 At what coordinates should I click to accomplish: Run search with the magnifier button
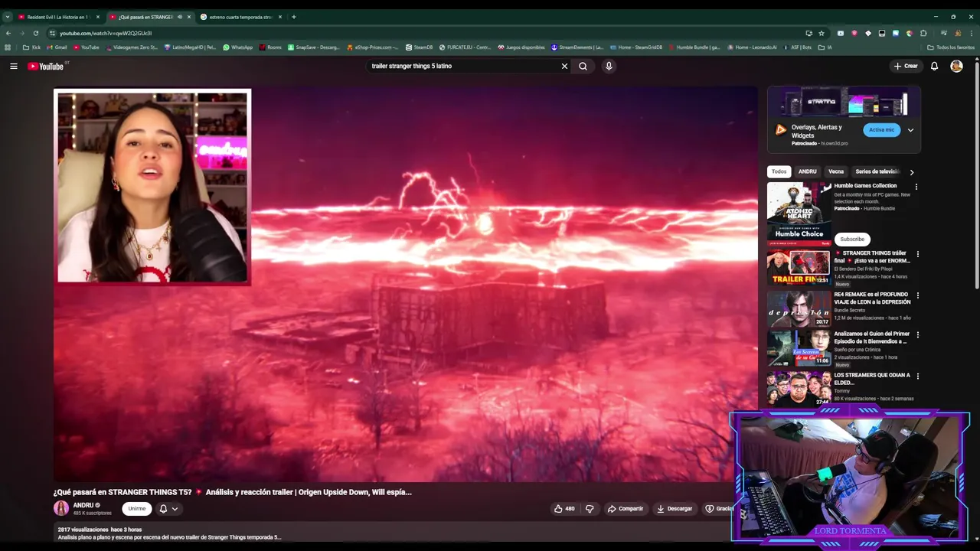(x=583, y=67)
